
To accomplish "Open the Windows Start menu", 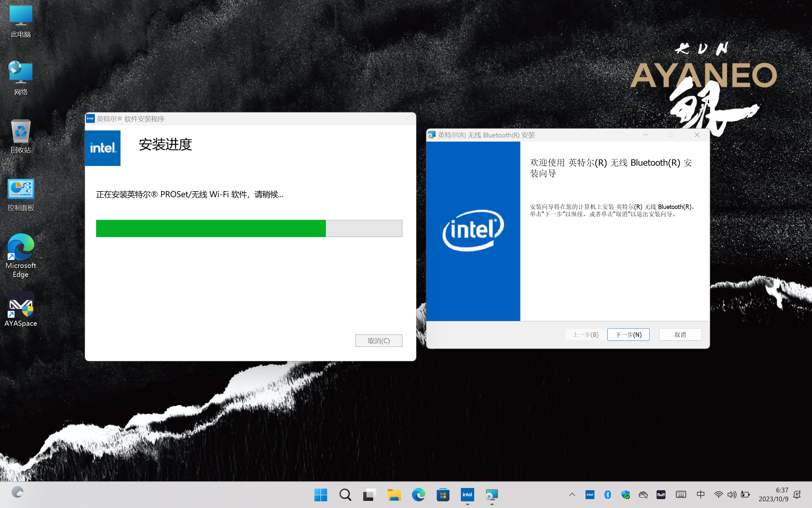I will [320, 495].
